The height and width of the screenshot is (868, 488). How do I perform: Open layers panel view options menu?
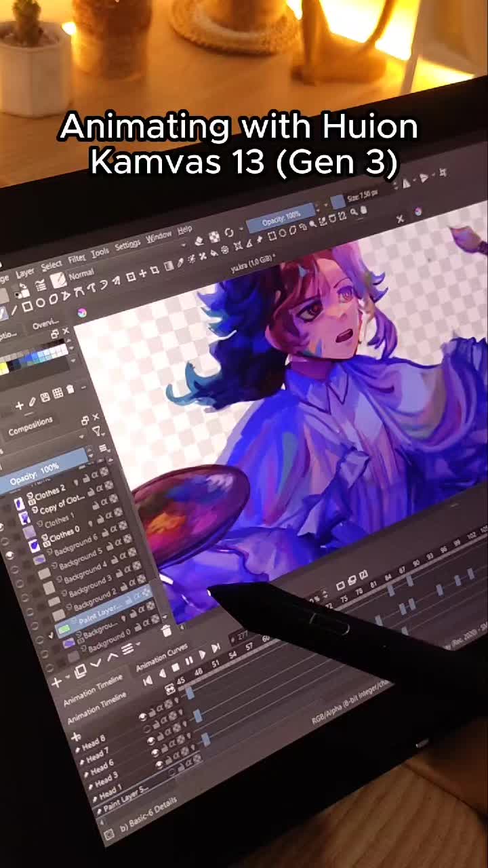(x=103, y=448)
